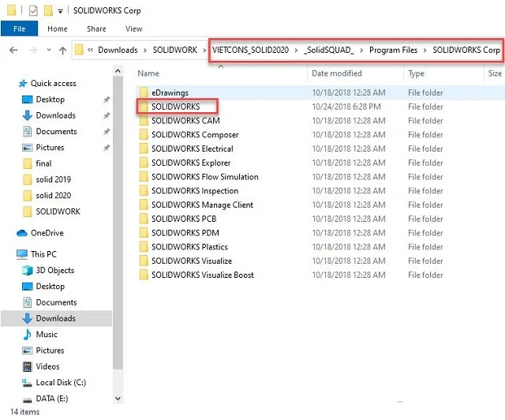Select SOLIDWORKS PCB folder name
The height and width of the screenshot is (420, 505).
(x=184, y=219)
